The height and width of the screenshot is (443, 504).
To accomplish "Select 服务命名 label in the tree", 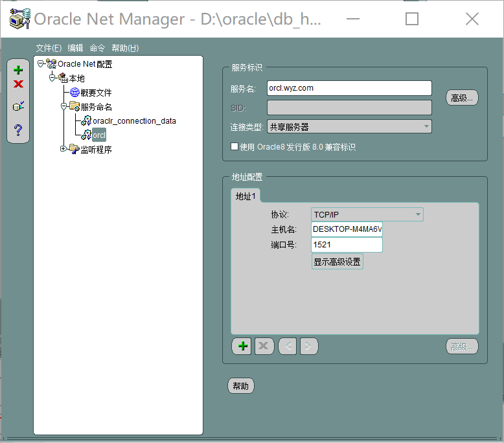I will 96,107.
